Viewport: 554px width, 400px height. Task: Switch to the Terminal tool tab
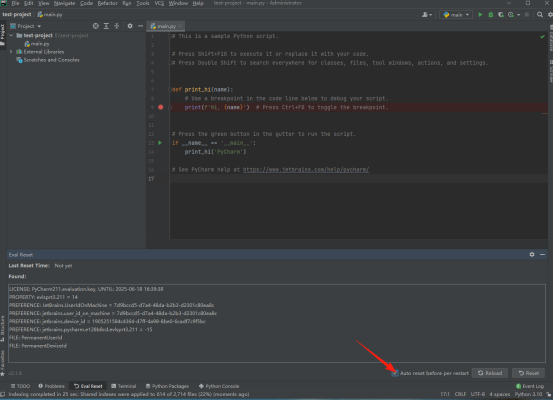pos(124,386)
